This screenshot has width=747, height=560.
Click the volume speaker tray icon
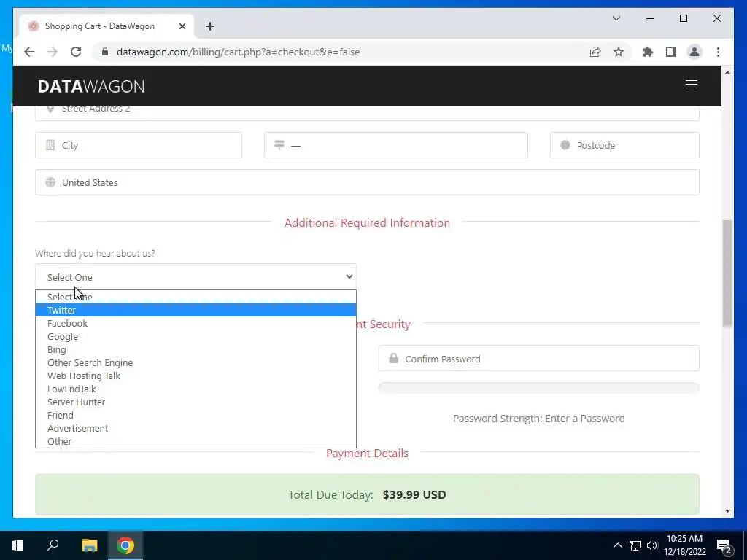click(x=652, y=545)
